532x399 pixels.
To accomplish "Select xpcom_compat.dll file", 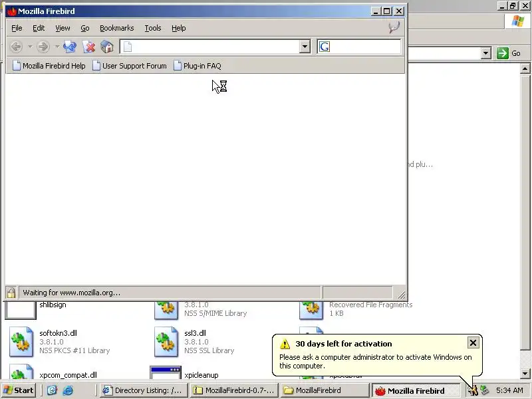I will point(68,375).
